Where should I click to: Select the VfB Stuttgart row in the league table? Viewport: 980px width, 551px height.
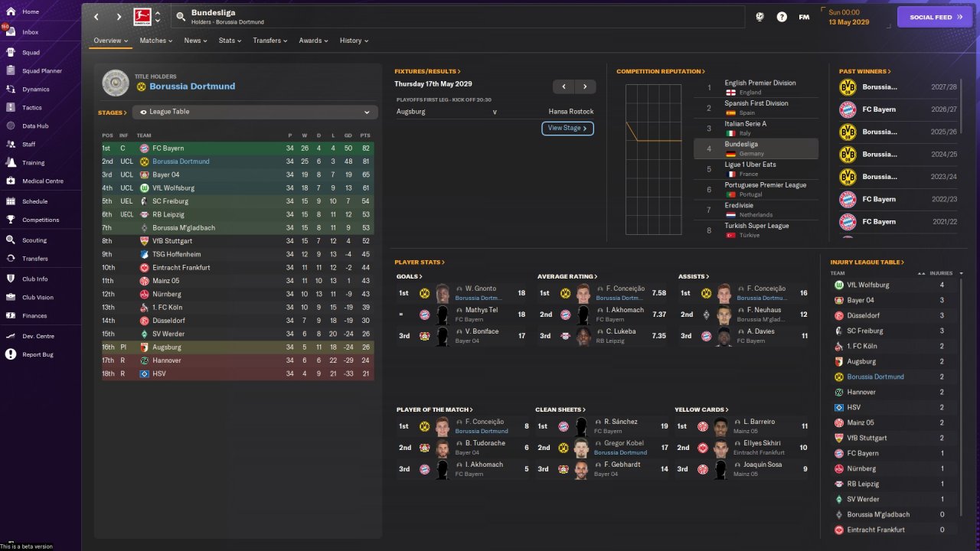[x=237, y=241]
